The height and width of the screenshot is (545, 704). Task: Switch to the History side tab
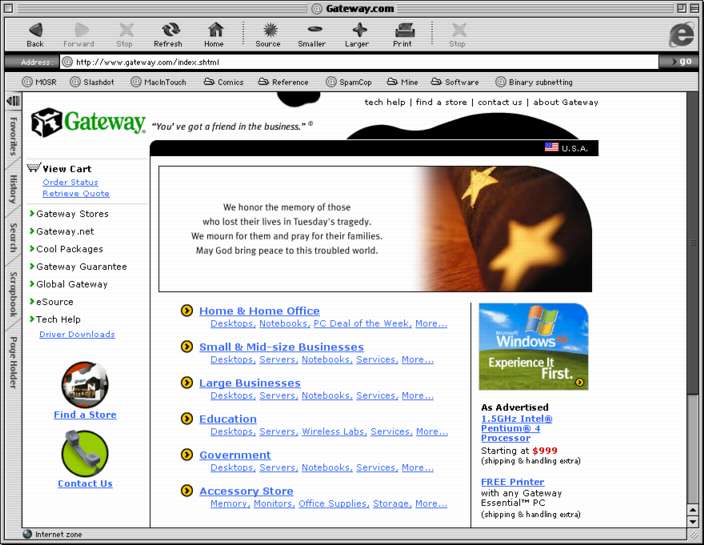pyautogui.click(x=13, y=189)
